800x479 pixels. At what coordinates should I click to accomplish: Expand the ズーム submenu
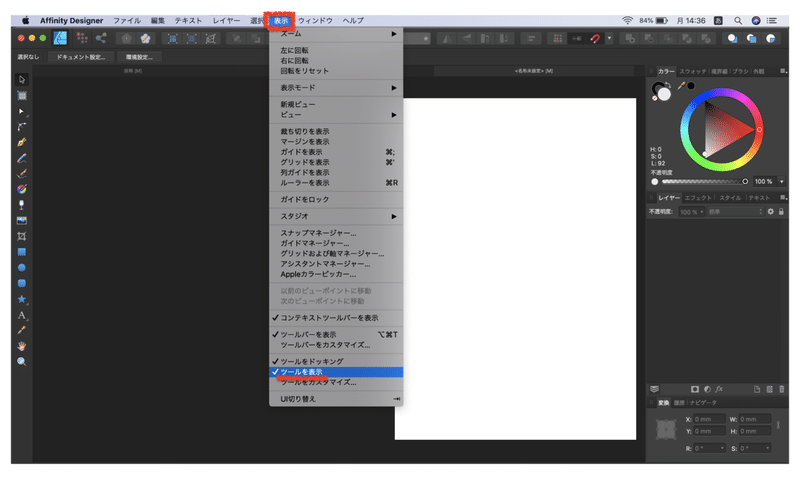pyautogui.click(x=336, y=34)
